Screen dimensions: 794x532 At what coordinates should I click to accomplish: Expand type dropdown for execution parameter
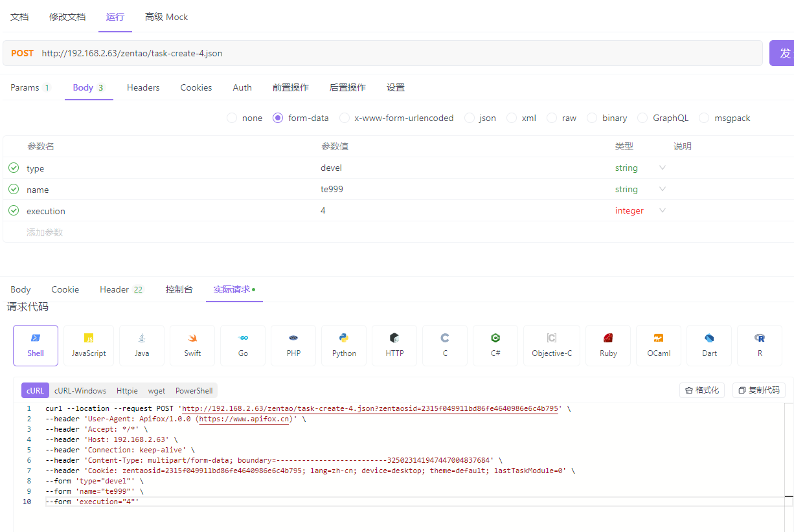pyautogui.click(x=662, y=210)
